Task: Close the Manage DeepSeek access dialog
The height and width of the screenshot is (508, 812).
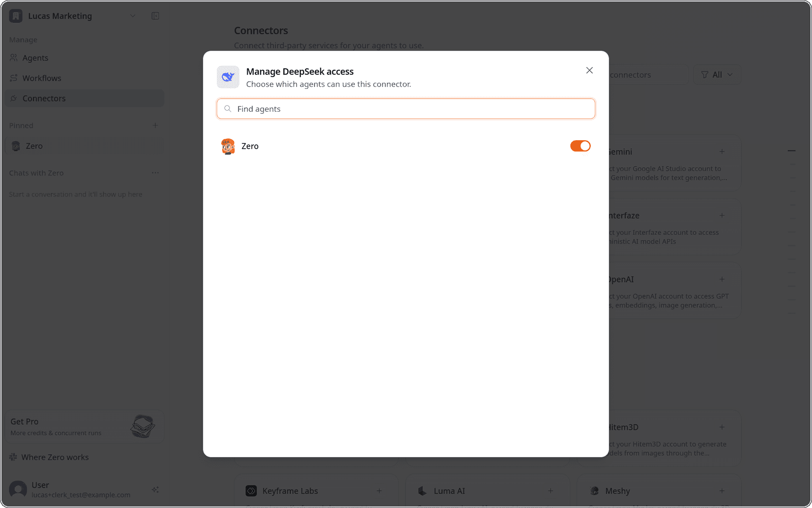Action: [x=589, y=70]
